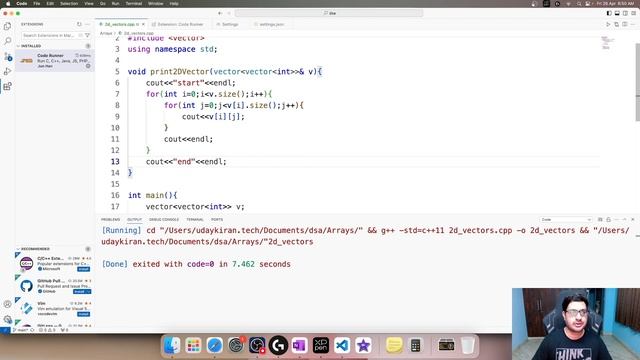Open the Selection menu
Image resolution: width=640 pixels, height=360 pixels.
(69, 3)
